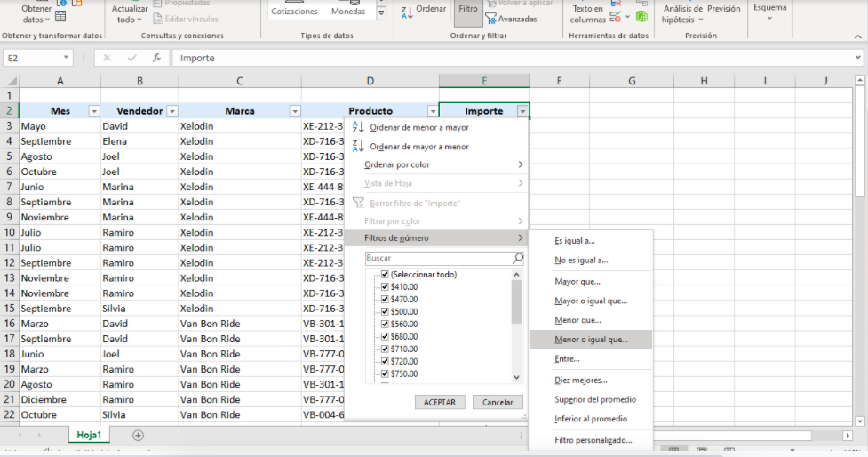
Task: Switch to the Hoja1 sheet tab
Action: [x=89, y=435]
